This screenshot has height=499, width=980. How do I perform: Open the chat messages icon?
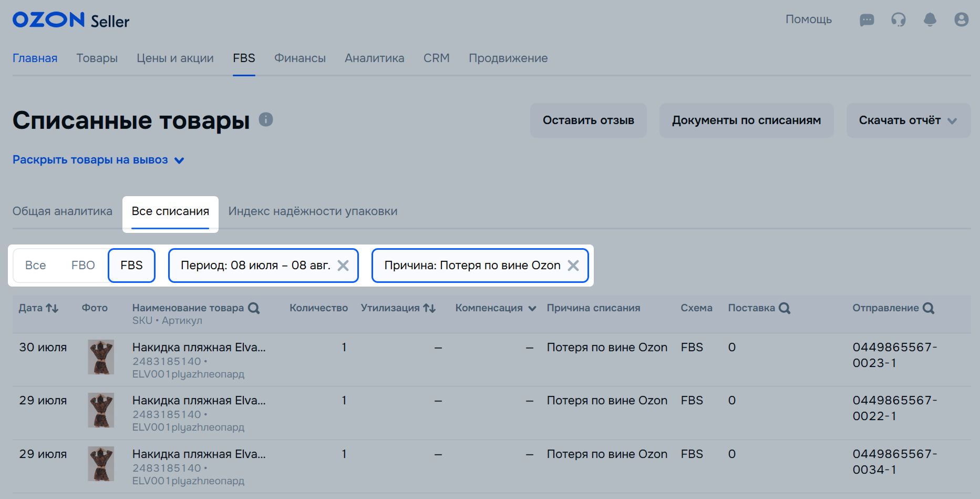pyautogui.click(x=866, y=20)
